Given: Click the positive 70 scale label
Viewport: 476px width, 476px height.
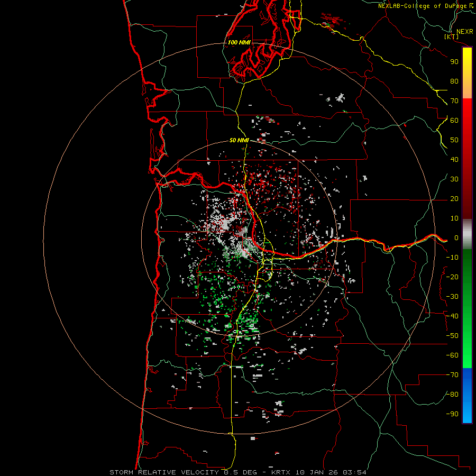Looking at the screenshot, I should pos(454,101).
